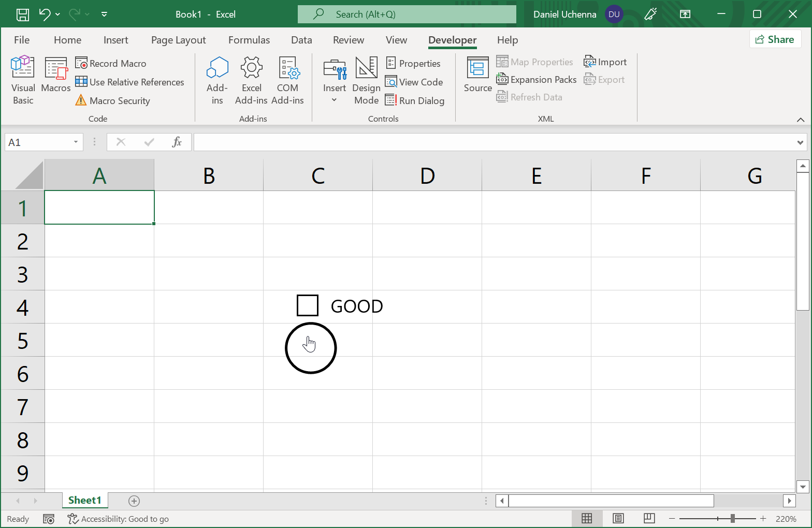Click the Search box
812x528 pixels.
pos(407,14)
